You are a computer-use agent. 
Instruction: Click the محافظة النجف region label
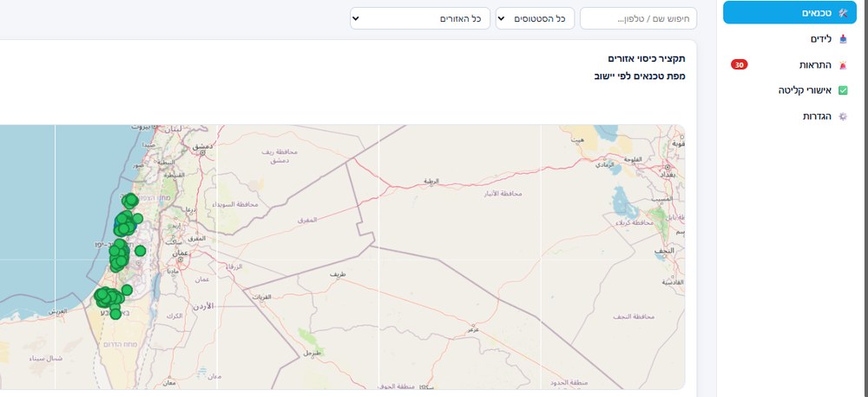634,317
